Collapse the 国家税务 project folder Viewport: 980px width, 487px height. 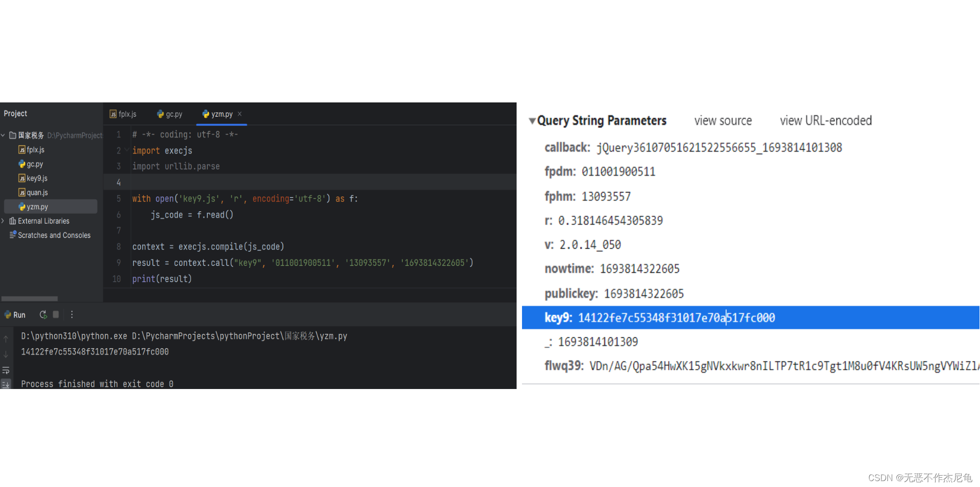click(3, 135)
